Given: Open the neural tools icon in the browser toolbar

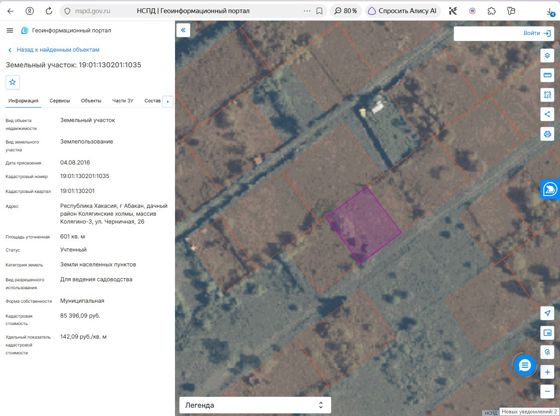Looking at the screenshot, I should (x=453, y=11).
